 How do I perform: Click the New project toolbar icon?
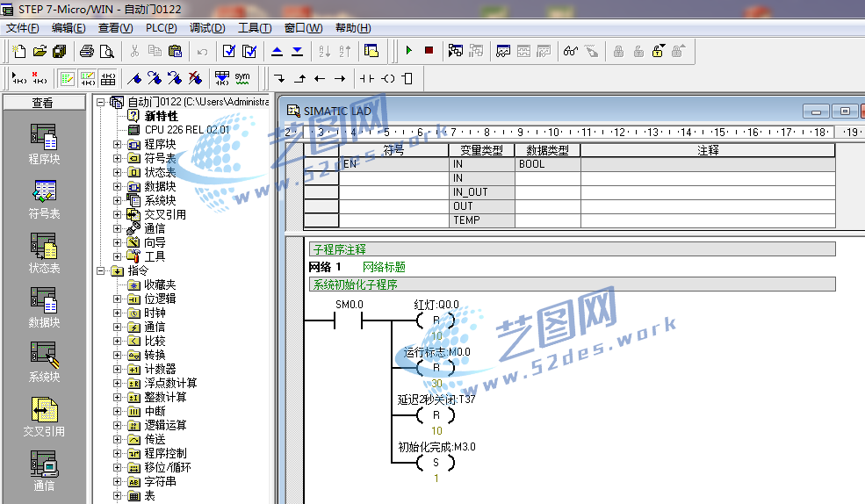(19, 51)
